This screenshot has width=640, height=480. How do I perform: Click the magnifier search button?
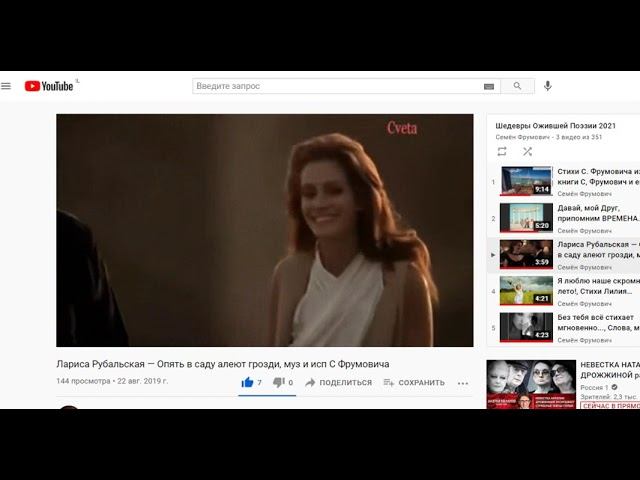click(x=518, y=86)
